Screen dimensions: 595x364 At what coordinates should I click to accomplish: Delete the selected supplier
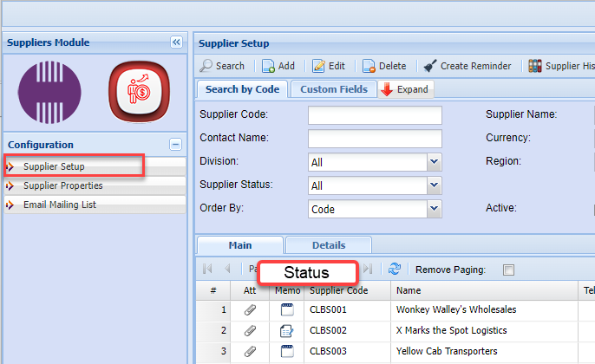tap(383, 66)
